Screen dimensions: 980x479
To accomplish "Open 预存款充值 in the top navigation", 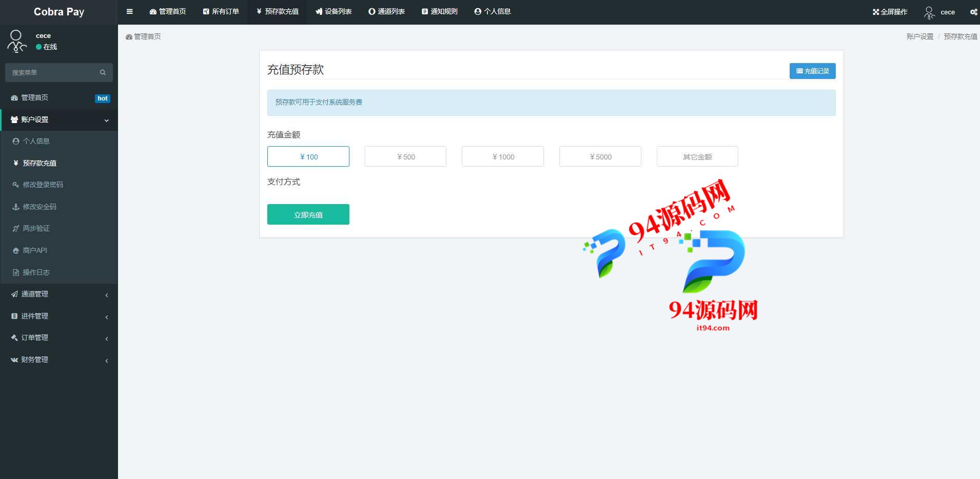I will click(x=278, y=12).
